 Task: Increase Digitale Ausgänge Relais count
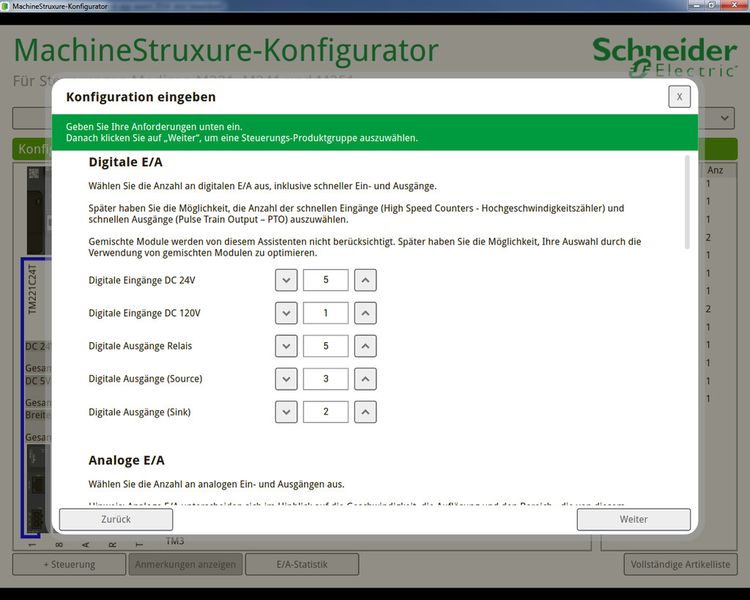coord(365,346)
